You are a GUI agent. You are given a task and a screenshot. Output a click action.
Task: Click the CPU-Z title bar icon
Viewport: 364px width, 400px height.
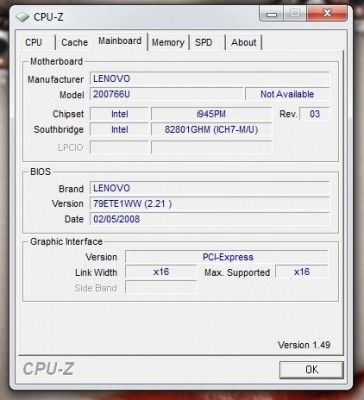point(23,17)
